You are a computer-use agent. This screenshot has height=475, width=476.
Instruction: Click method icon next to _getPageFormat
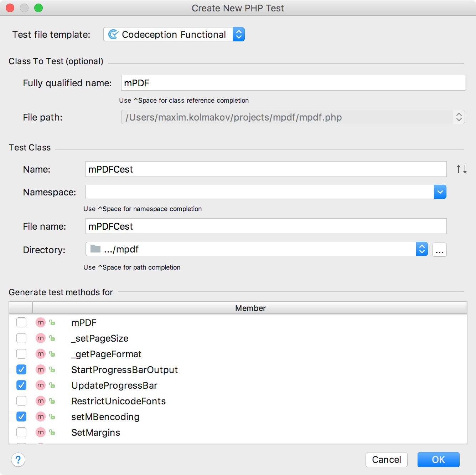point(41,354)
